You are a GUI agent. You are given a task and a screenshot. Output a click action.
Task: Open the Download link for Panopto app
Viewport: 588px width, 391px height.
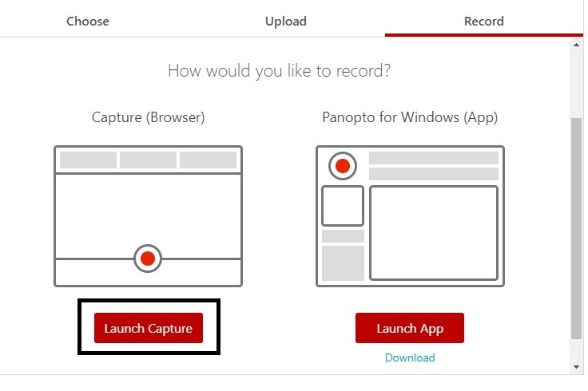pos(410,357)
